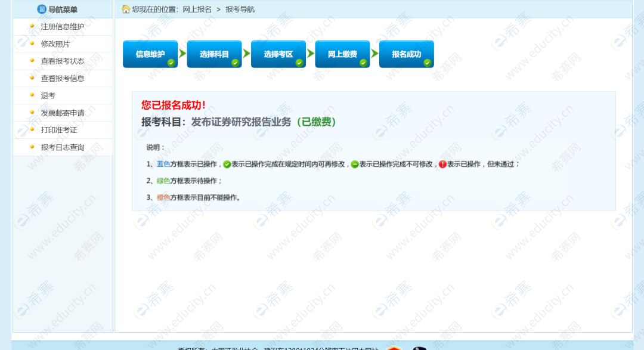
Task: Go to 选择科目 step button
Action: [214, 54]
